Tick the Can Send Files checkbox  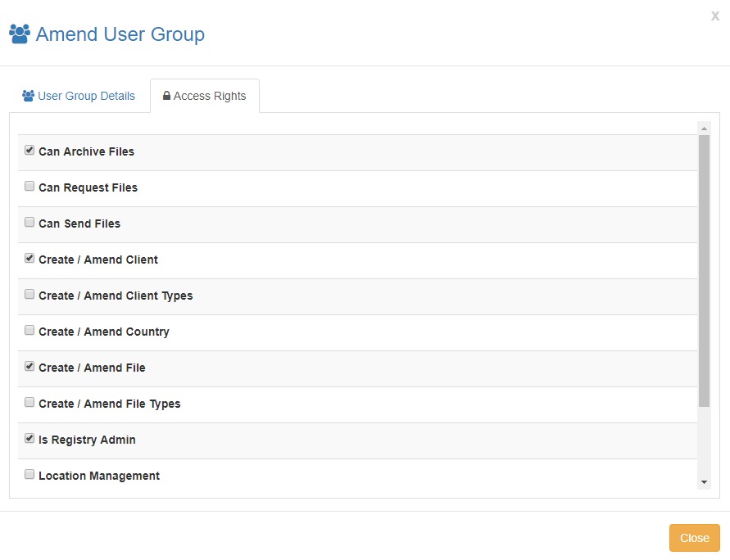click(x=29, y=223)
